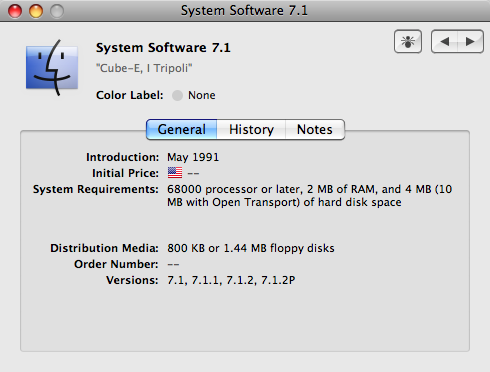Click the window title bar text
Viewport: 490px width, 372px height.
click(244, 11)
